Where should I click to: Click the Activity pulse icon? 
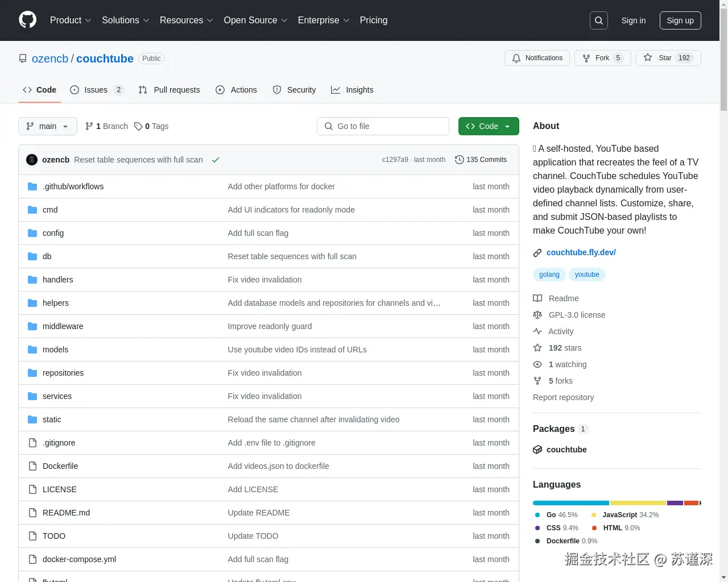tap(537, 331)
